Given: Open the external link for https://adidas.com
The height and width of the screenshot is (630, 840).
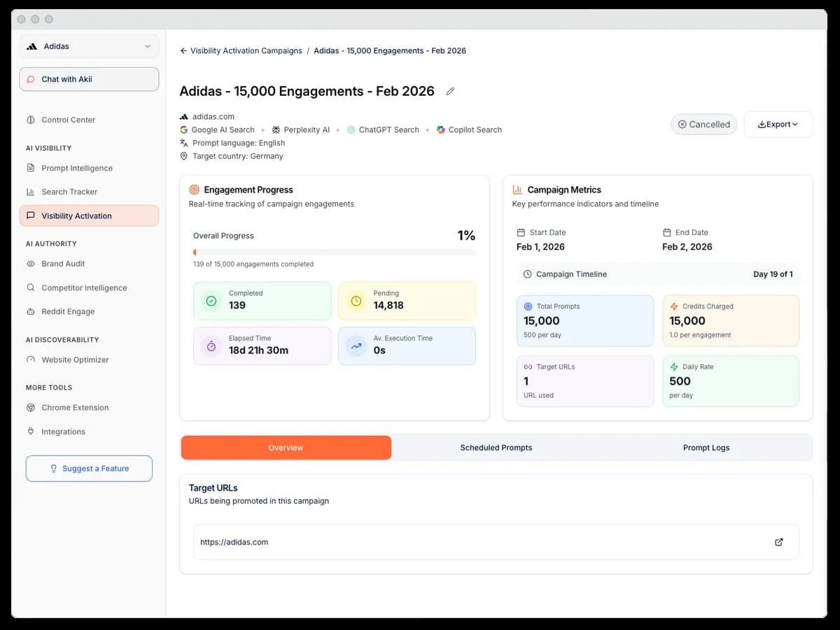Looking at the screenshot, I should pos(778,542).
